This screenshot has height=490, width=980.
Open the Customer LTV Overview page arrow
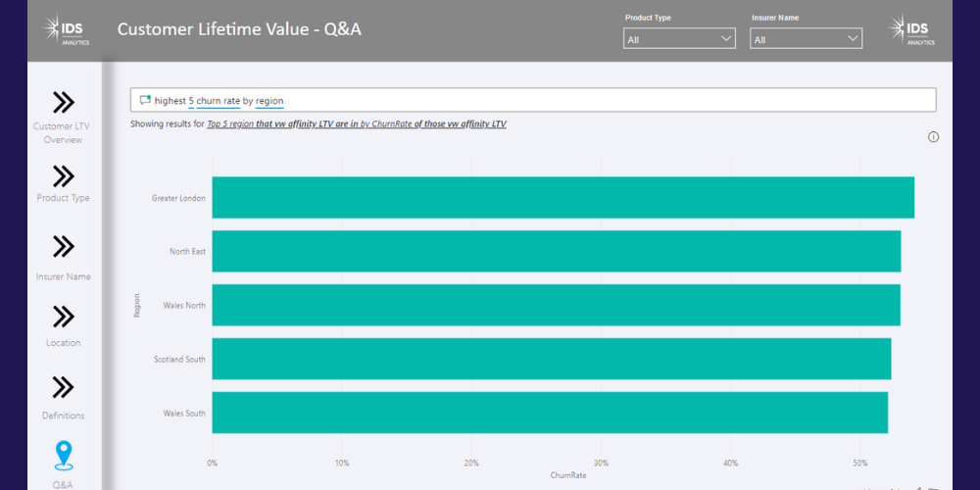64,103
